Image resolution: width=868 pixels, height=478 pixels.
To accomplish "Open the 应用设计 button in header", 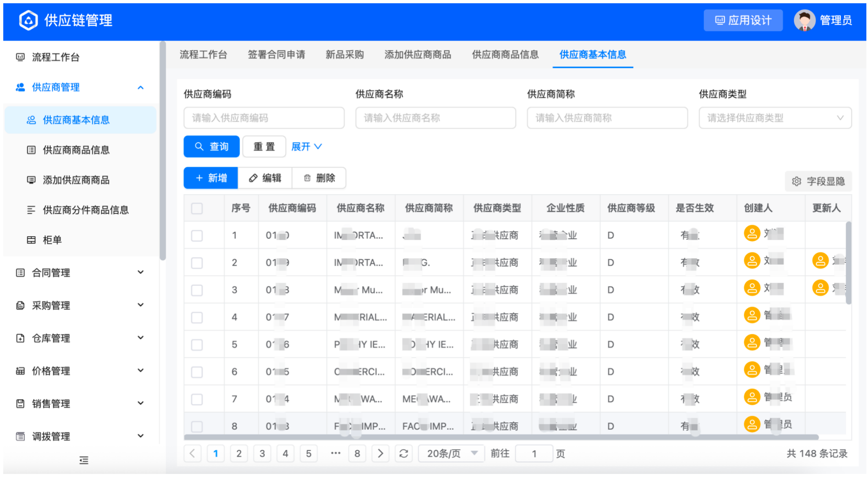I will tap(743, 20).
